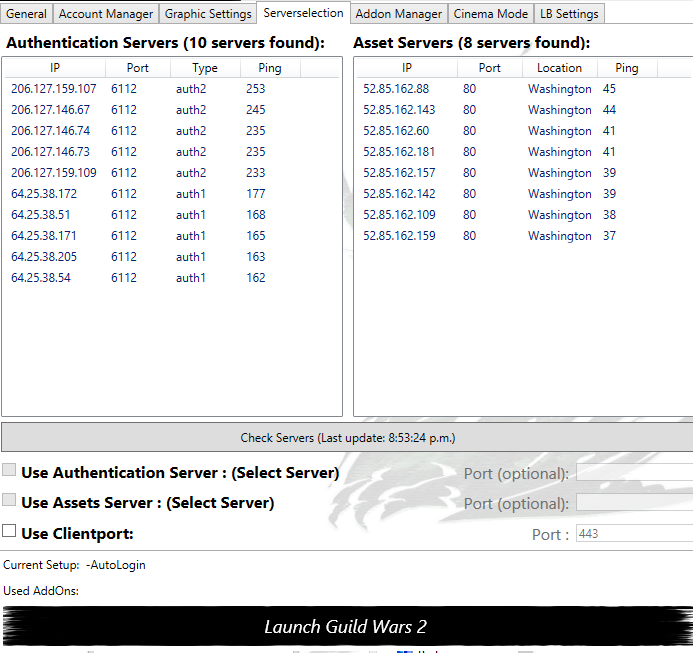The height and width of the screenshot is (653, 693).
Task: Select auth server 206.127.146.67
Action: coord(172,110)
